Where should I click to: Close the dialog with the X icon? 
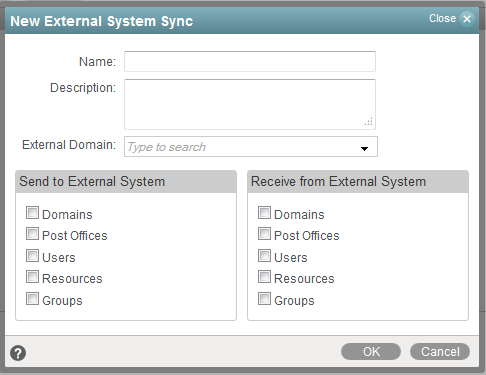(467, 19)
